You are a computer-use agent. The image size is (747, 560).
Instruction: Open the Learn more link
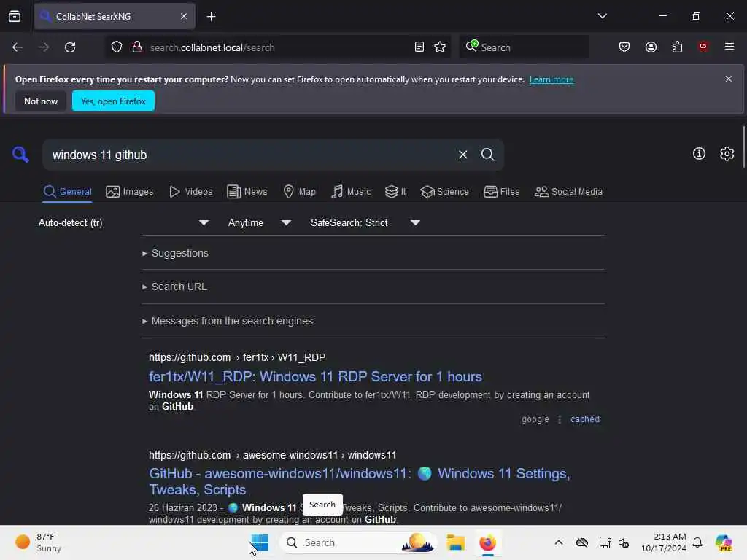coord(551,79)
